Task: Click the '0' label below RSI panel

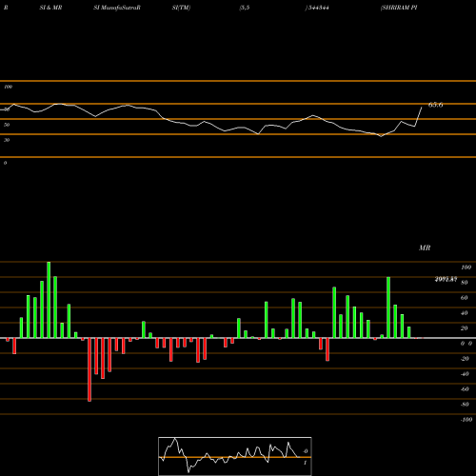Action: coord(5,163)
